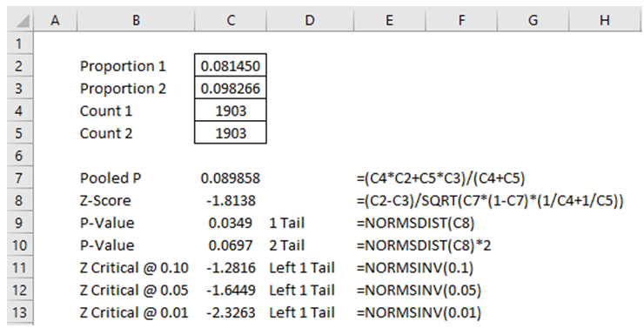This screenshot has height=328, width=644.
Task: Select row 13 header
Action: (19, 313)
